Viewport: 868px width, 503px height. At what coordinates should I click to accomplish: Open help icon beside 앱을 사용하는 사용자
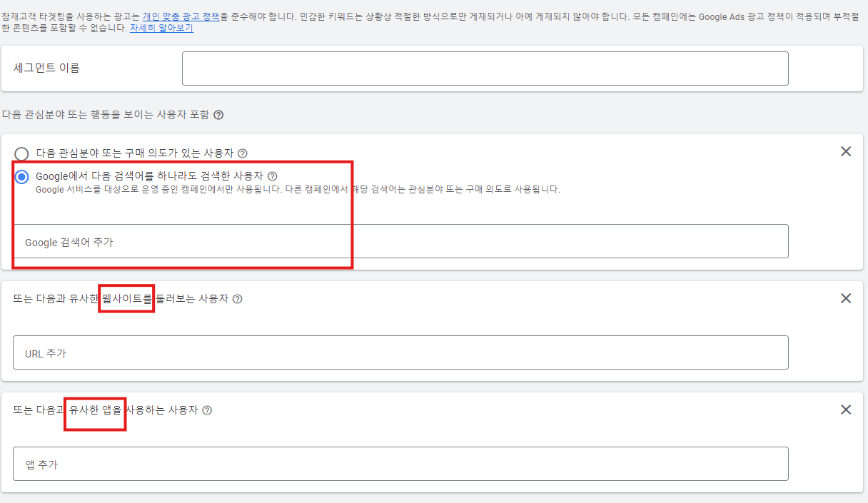[x=207, y=410]
